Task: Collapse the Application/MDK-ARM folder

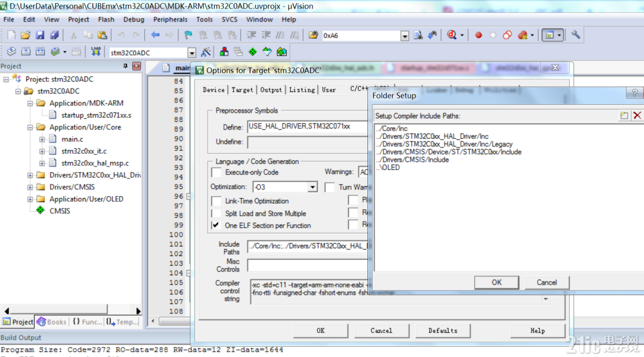Action: pos(30,103)
